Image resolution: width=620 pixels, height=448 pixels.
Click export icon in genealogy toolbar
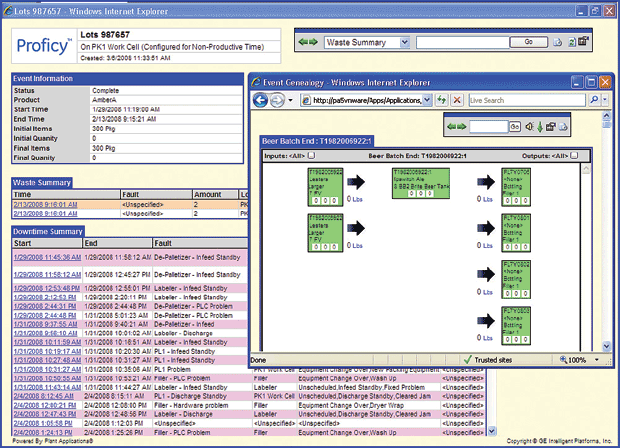pyautogui.click(x=563, y=127)
